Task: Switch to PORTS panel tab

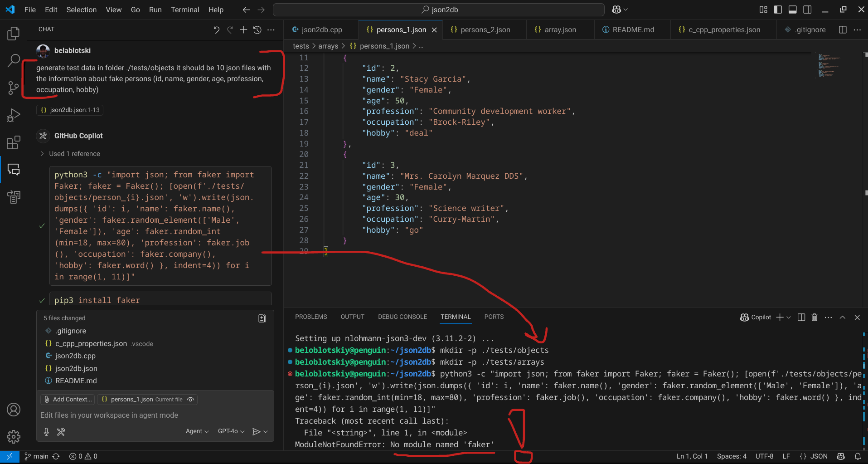Action: (494, 317)
